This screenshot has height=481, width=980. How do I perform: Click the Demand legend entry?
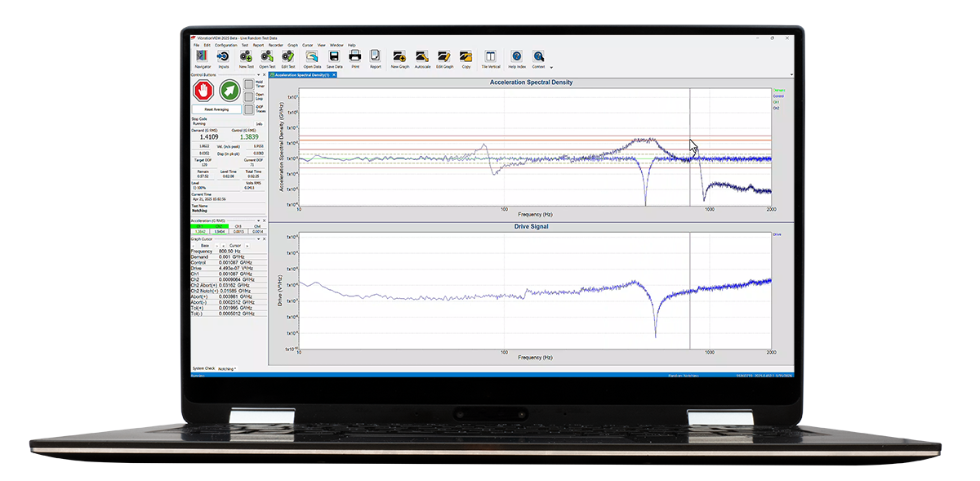[777, 90]
